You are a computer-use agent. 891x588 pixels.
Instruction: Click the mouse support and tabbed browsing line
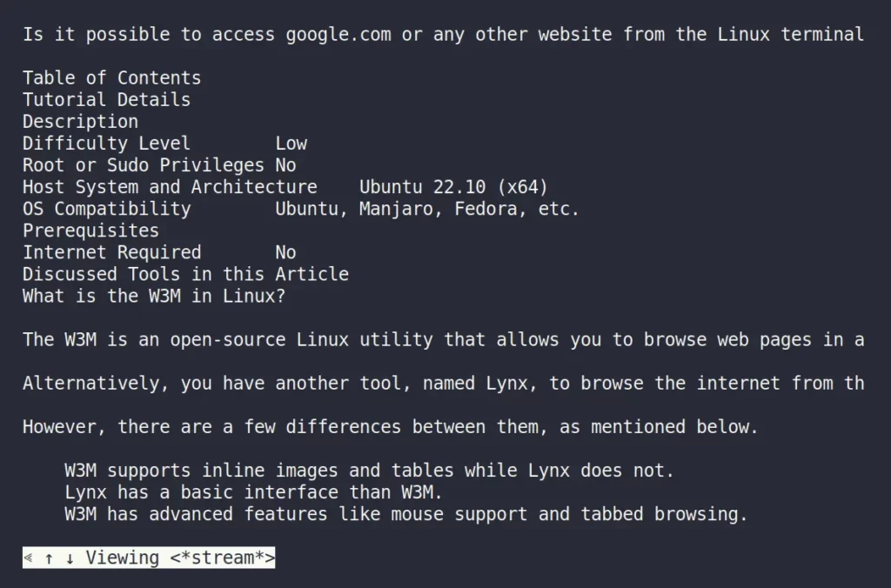point(405,514)
